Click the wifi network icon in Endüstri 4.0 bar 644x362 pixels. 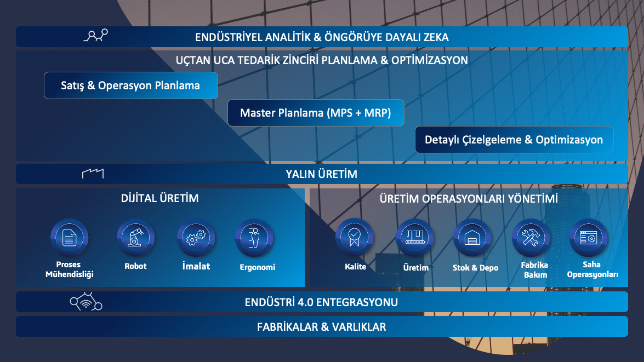point(86,302)
